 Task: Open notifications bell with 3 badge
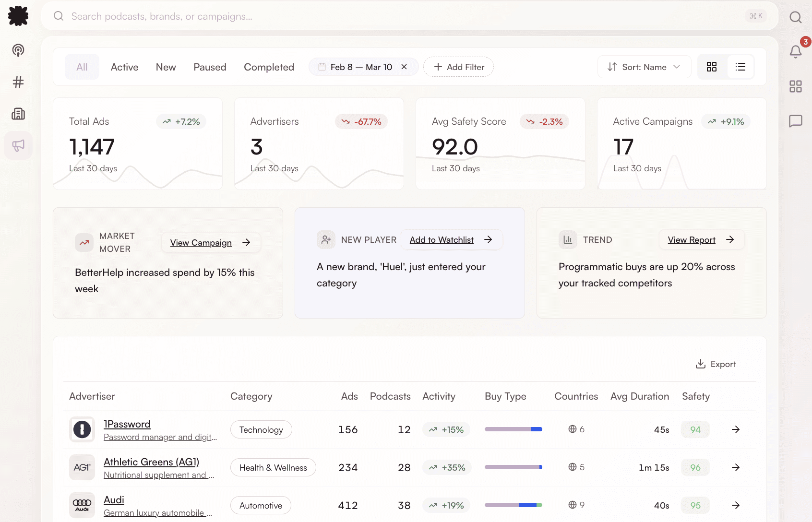796,51
